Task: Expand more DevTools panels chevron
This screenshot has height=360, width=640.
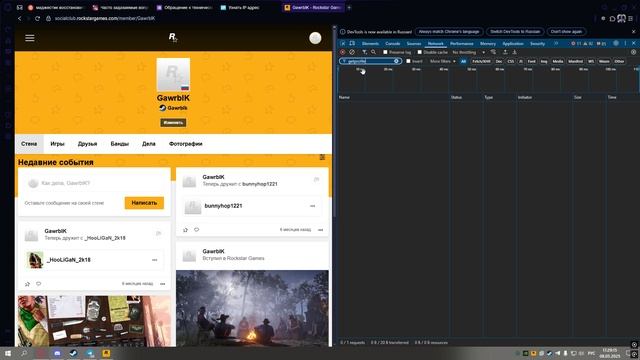Action: (556, 44)
